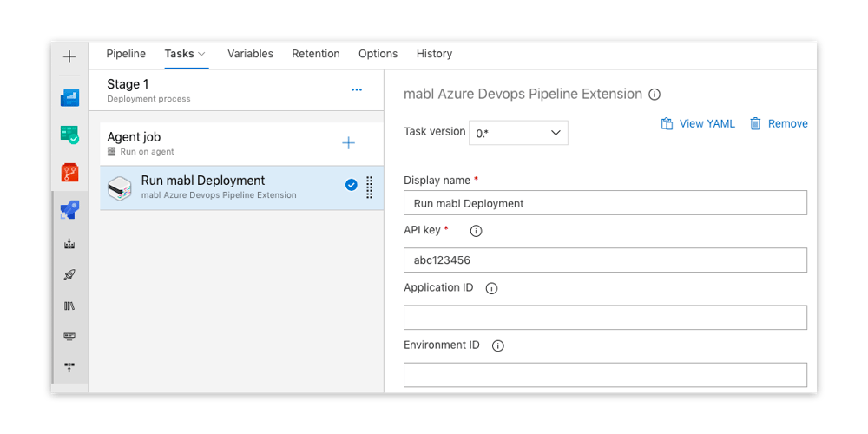Select the Tasks tab label
This screenshot has width=868, height=434.
tap(179, 54)
